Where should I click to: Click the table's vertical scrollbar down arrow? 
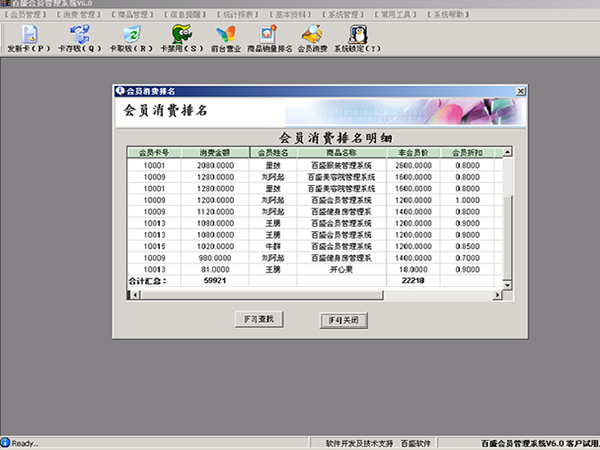pyautogui.click(x=507, y=285)
